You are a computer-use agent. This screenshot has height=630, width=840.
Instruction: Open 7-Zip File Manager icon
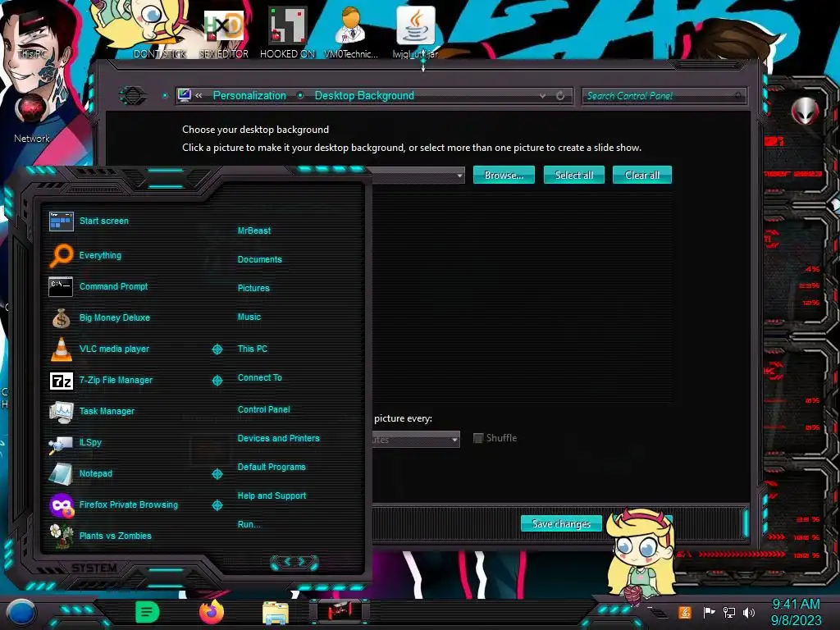61,381
